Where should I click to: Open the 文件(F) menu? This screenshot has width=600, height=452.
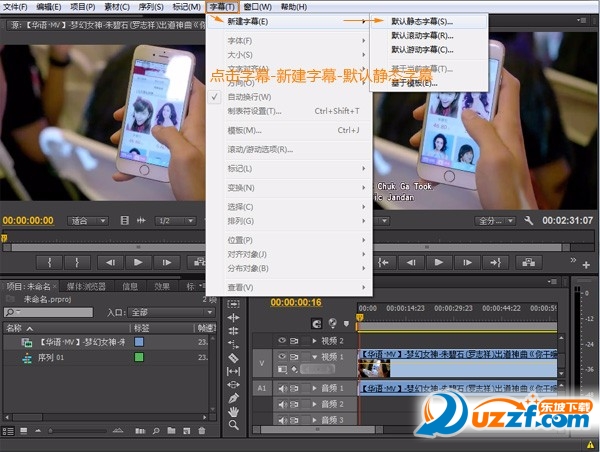[x=15, y=7]
